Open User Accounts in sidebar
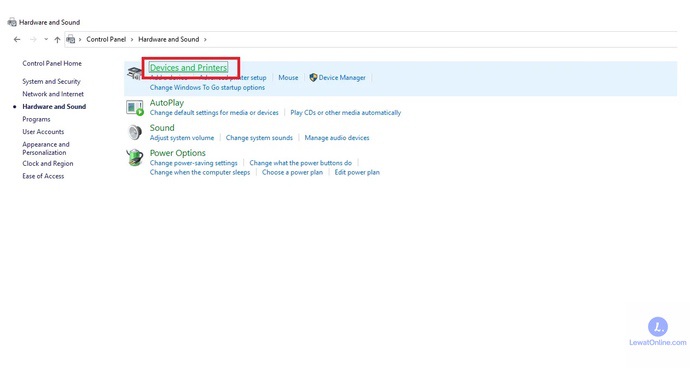The width and height of the screenshot is (700, 378). click(43, 132)
